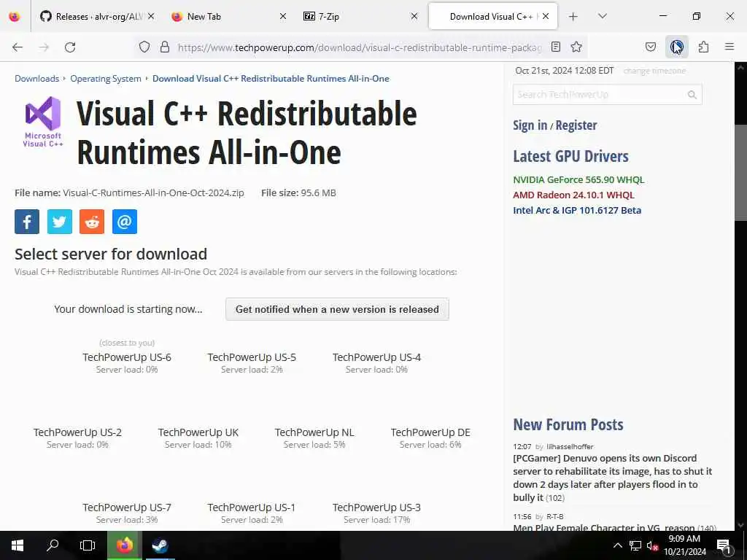Screen dimensions: 747x560
Task: Click the Downloads breadcrumb link
Action: pyautogui.click(x=36, y=79)
